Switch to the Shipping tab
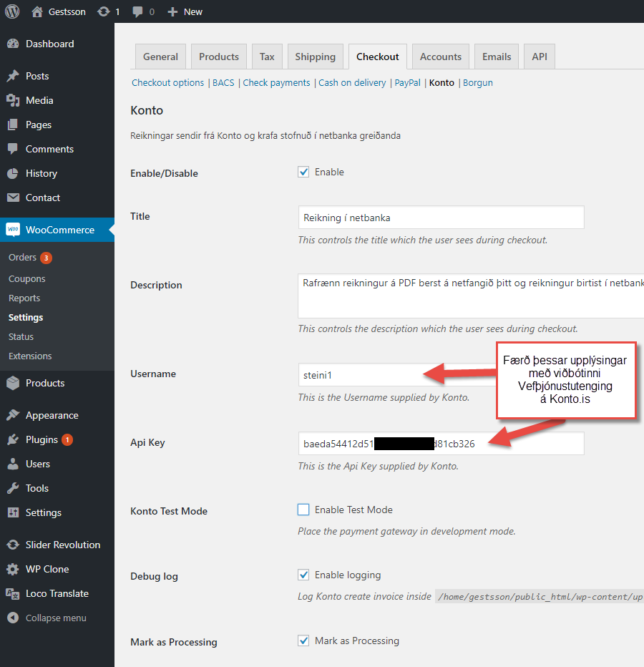The image size is (644, 667). click(315, 56)
